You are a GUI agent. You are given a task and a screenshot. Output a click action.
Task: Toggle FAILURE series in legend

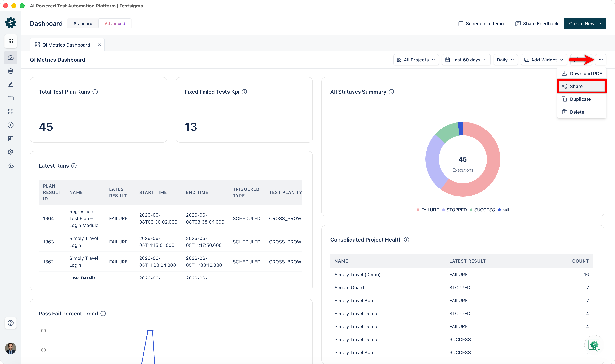coord(428,210)
